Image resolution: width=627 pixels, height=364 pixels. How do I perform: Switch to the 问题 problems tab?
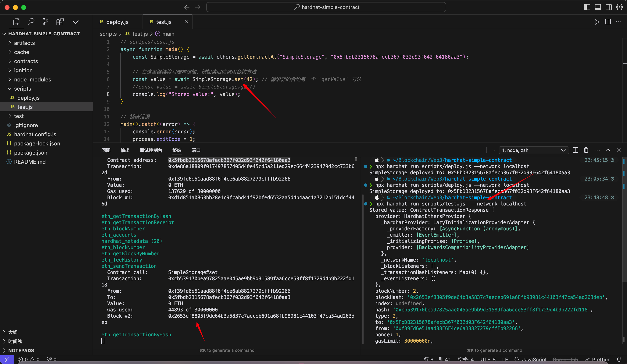click(x=106, y=150)
